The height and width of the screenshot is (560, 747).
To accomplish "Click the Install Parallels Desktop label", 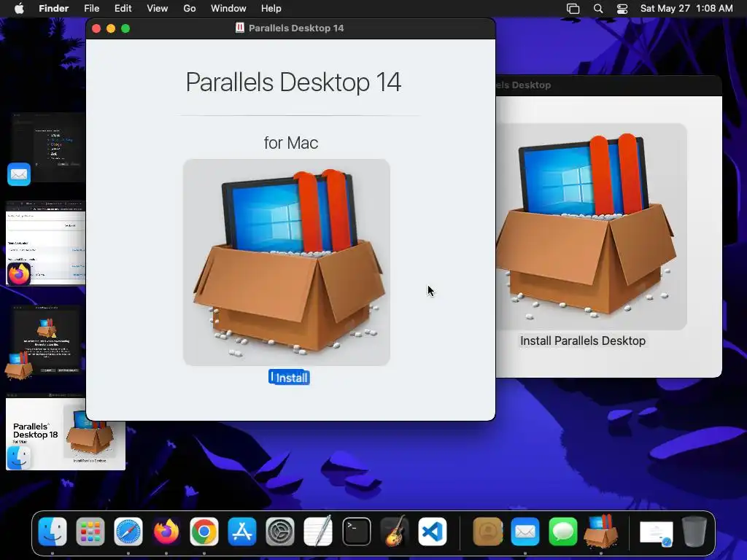I will 583,341.
